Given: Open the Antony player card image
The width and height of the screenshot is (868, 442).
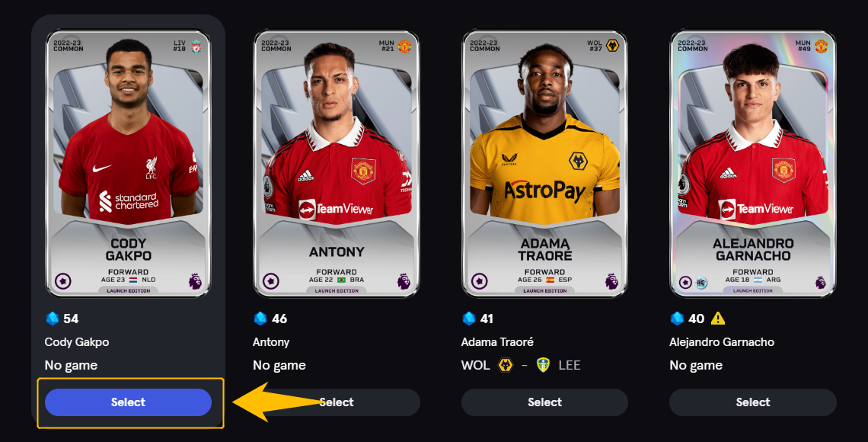Looking at the screenshot, I should pos(337,164).
